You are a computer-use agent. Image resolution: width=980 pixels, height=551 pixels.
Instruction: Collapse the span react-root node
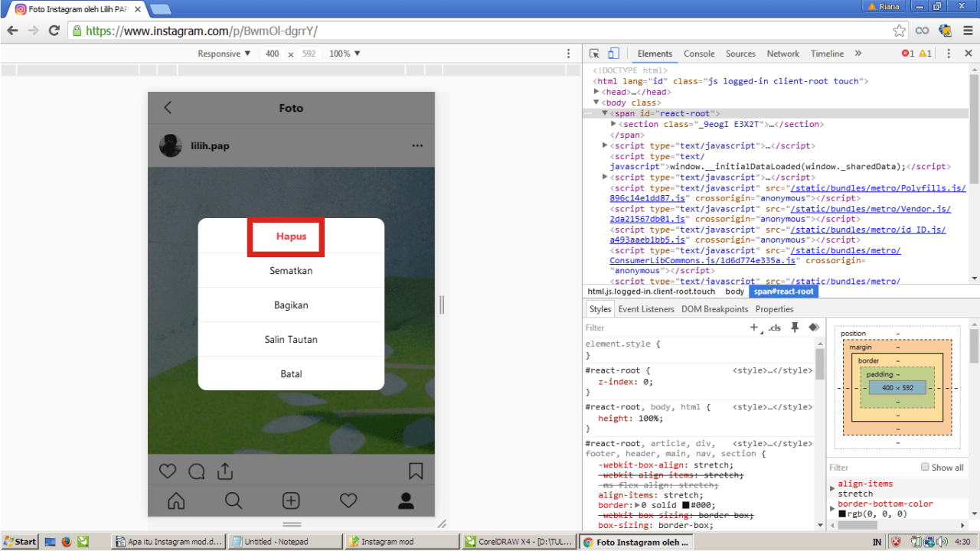coord(604,113)
